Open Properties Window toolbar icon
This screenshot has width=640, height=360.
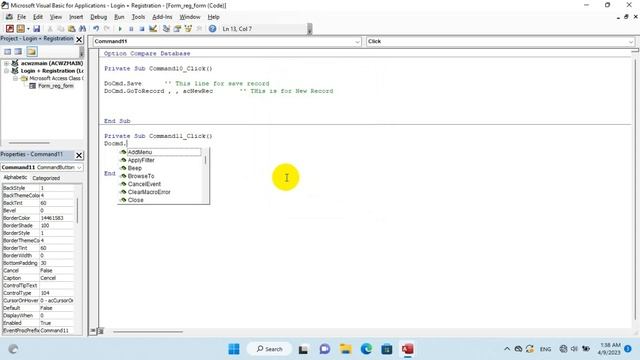click(177, 29)
